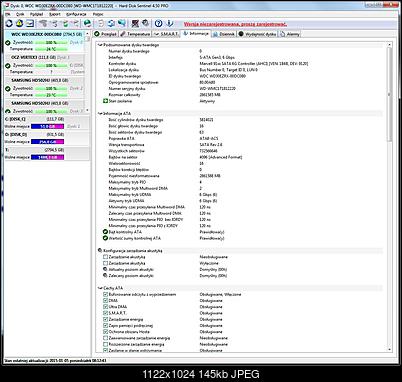
Task: Select the T: volume entry
Action: pyautogui.click(x=47, y=153)
